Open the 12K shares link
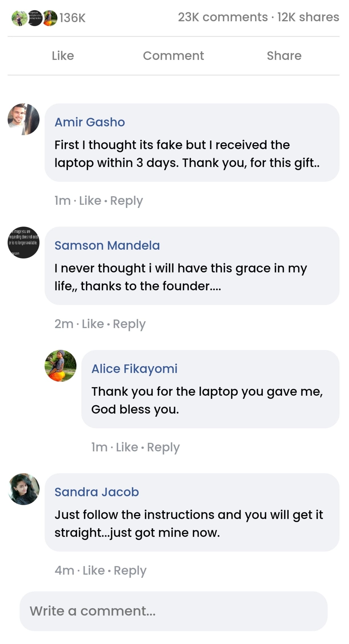 pyautogui.click(x=308, y=17)
